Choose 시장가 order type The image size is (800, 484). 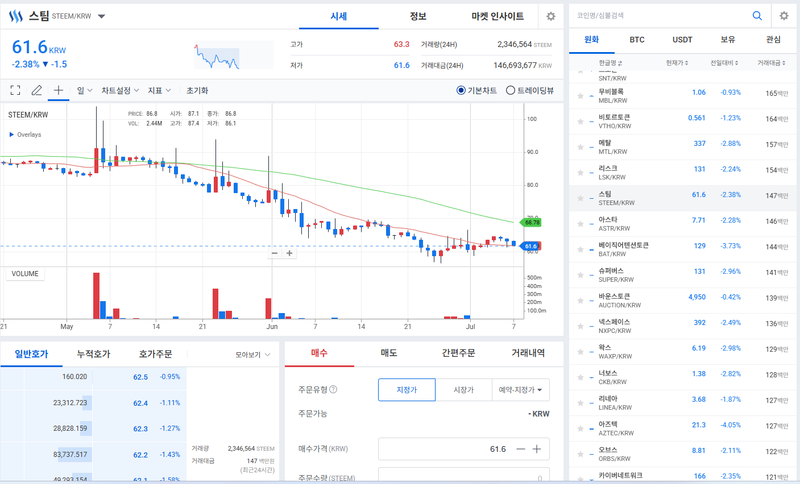tap(463, 390)
